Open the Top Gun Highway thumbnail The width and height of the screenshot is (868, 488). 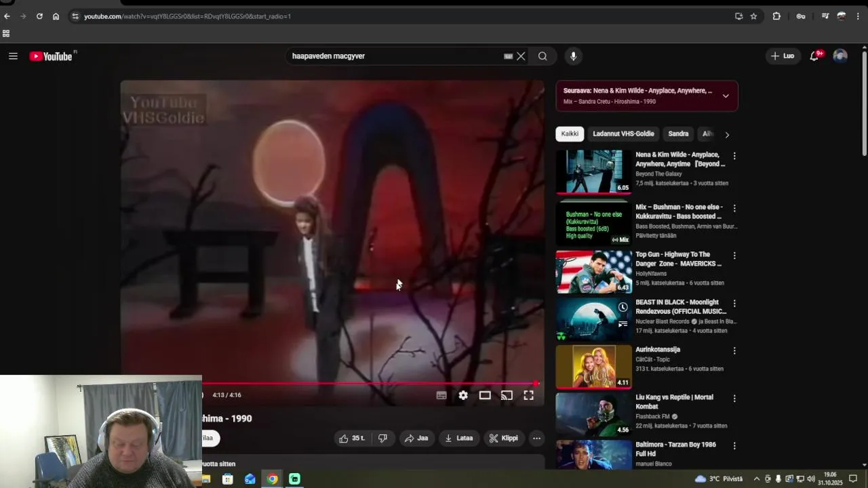593,272
